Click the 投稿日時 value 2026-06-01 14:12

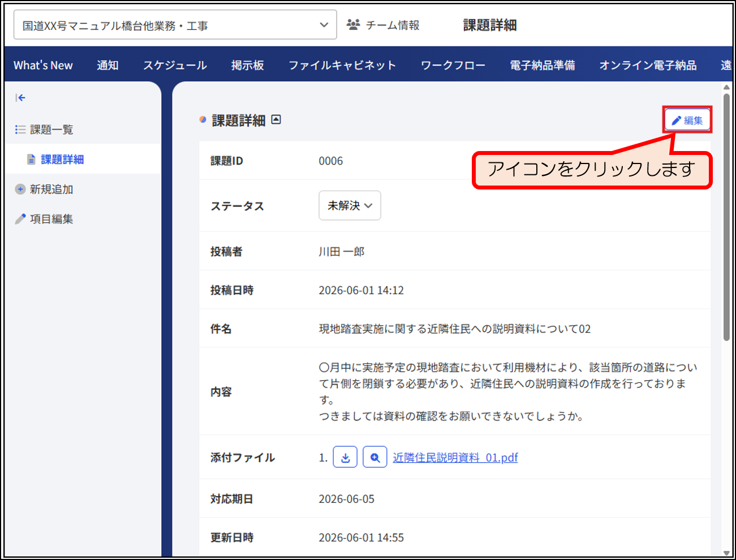(x=361, y=290)
